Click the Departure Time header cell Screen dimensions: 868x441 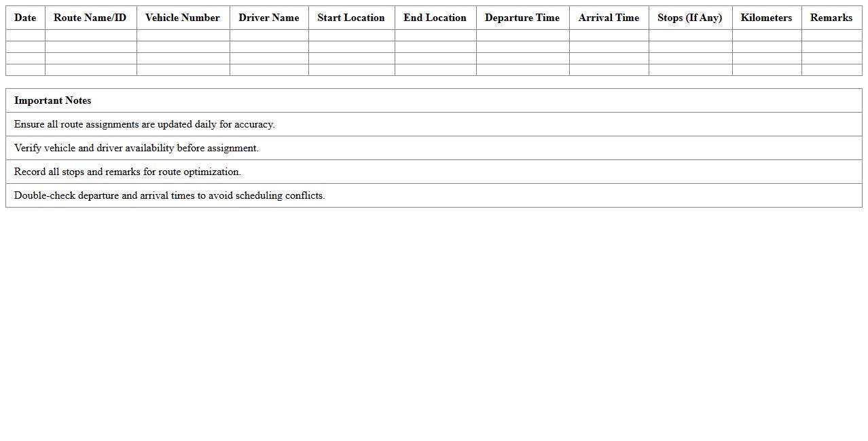(x=522, y=18)
